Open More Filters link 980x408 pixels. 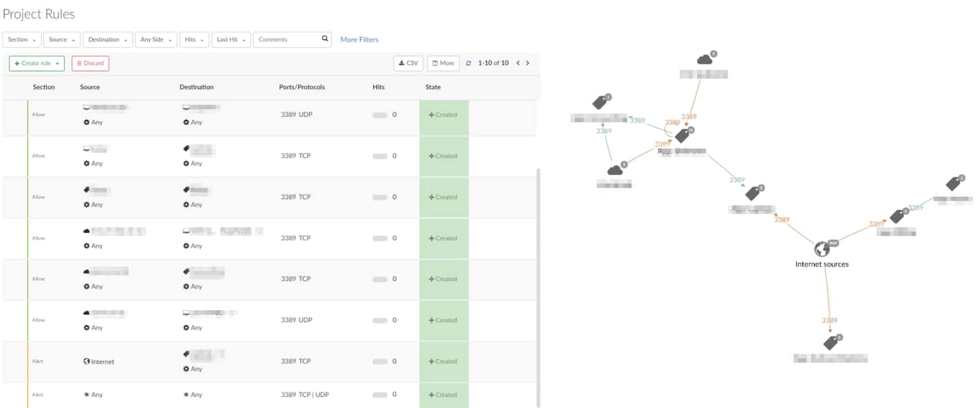(359, 39)
